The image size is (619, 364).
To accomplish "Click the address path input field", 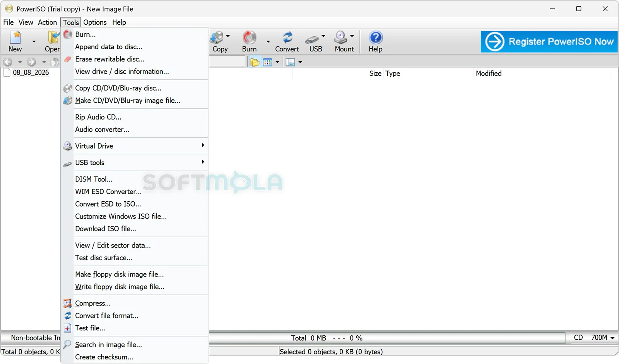I will (x=227, y=62).
